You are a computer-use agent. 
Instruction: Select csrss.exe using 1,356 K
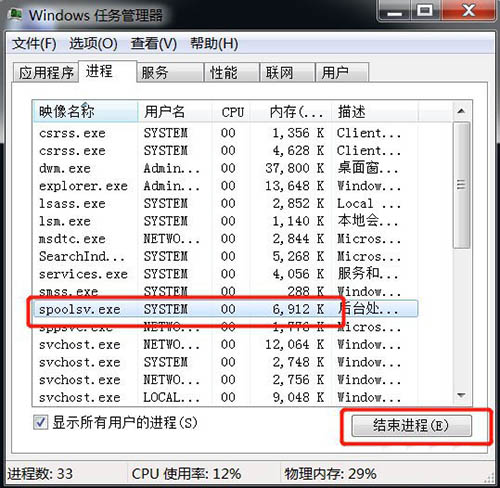coord(225,133)
